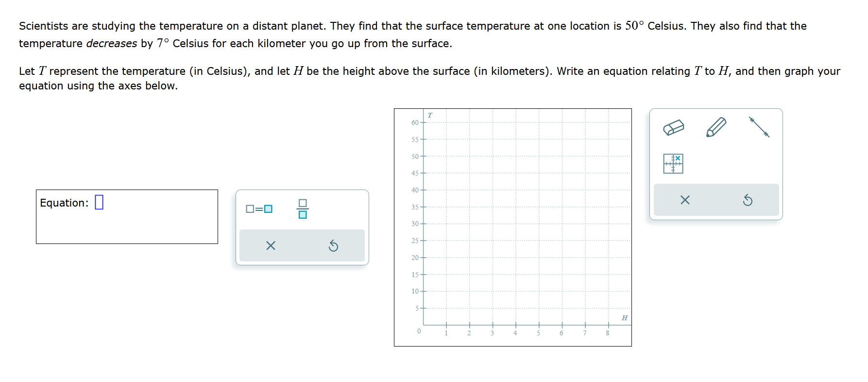The width and height of the screenshot is (868, 382).
Task: Click inside the Equation answer box
Action: (x=100, y=203)
